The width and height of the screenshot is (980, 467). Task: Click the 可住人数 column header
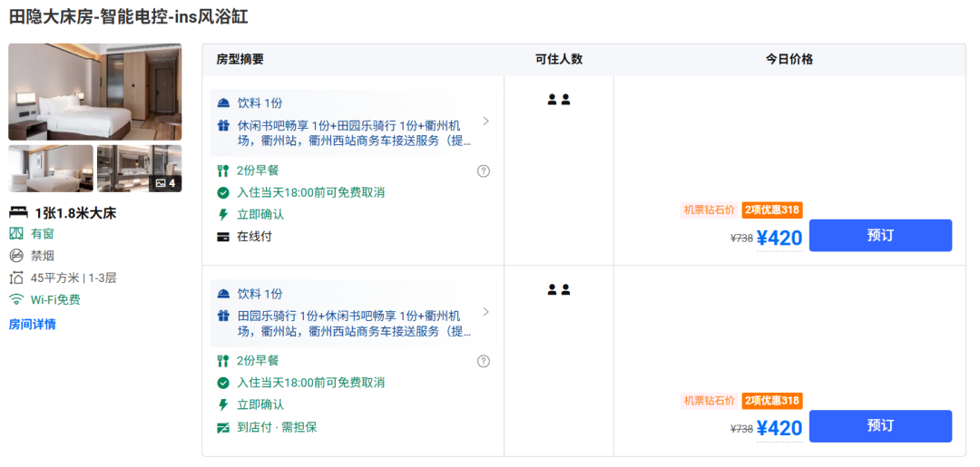(559, 59)
